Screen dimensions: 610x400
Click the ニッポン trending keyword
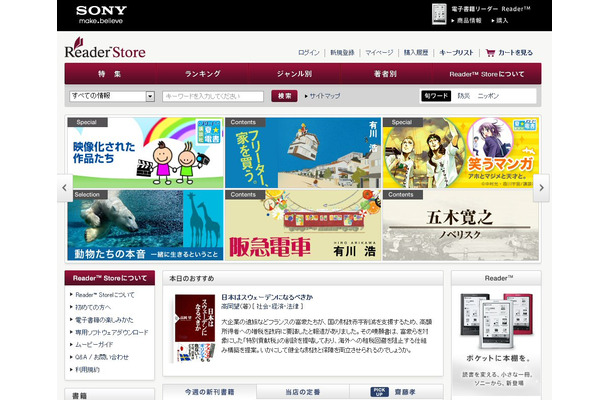coord(488,96)
